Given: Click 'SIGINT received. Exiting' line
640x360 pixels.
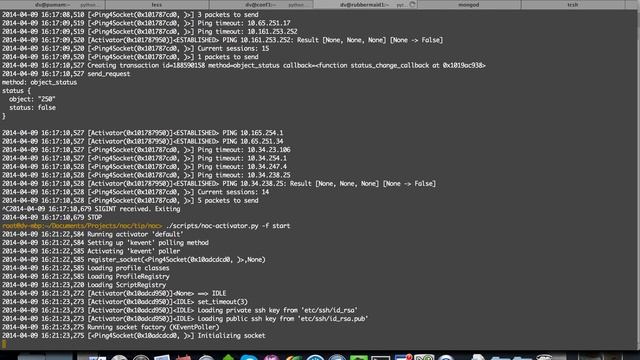Looking at the screenshot, I should pyautogui.click(x=91, y=209).
